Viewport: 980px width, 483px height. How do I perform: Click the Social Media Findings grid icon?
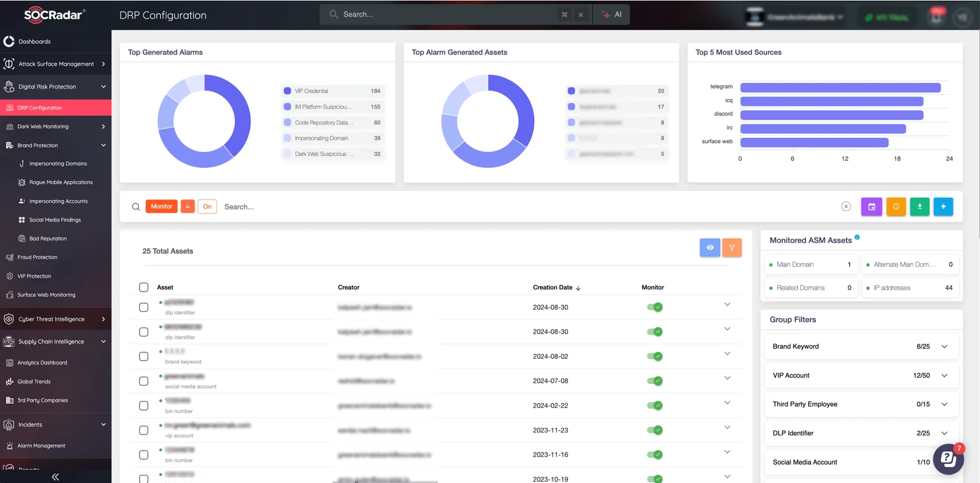coord(22,220)
